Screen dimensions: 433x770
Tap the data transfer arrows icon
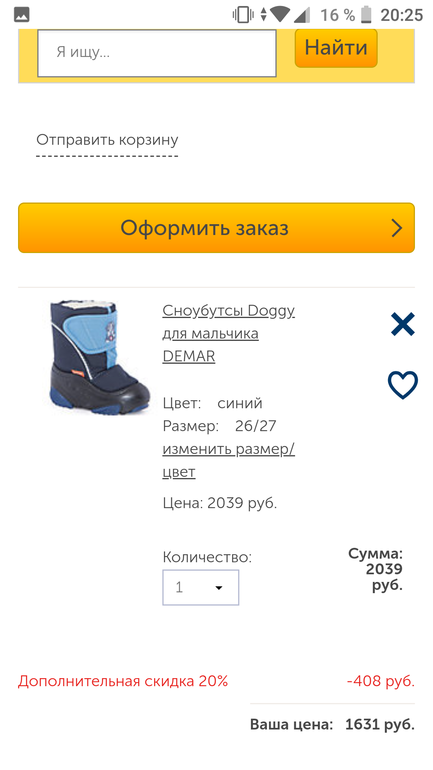[264, 15]
